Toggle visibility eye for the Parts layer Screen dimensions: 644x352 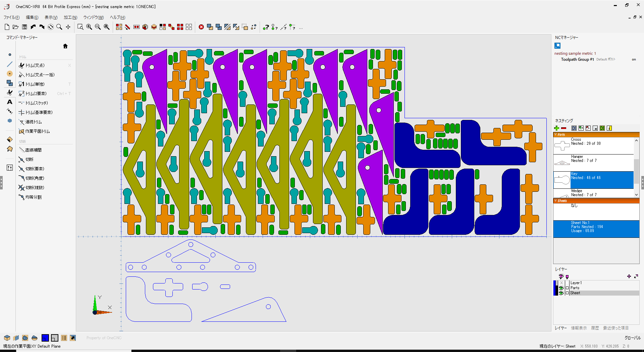561,288
